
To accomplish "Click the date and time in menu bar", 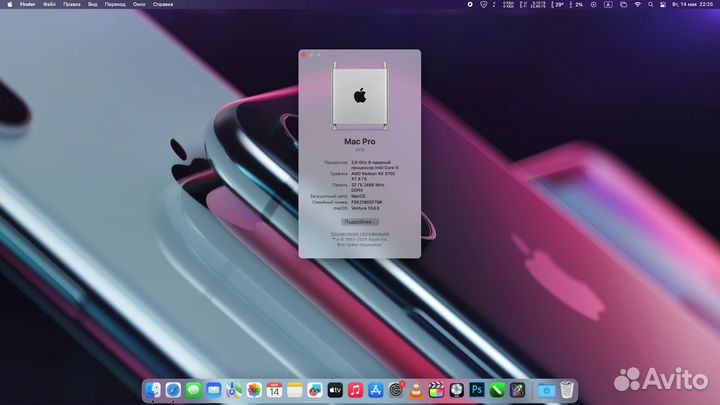I will [692, 4].
